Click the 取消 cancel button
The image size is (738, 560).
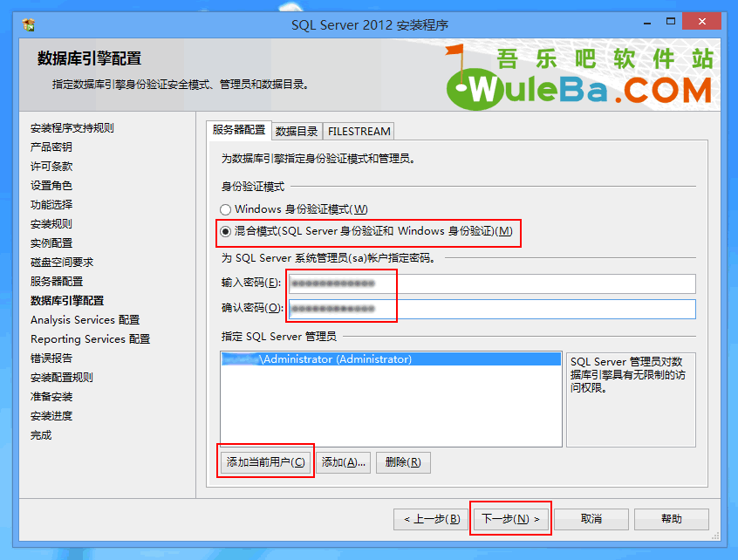pyautogui.click(x=591, y=519)
